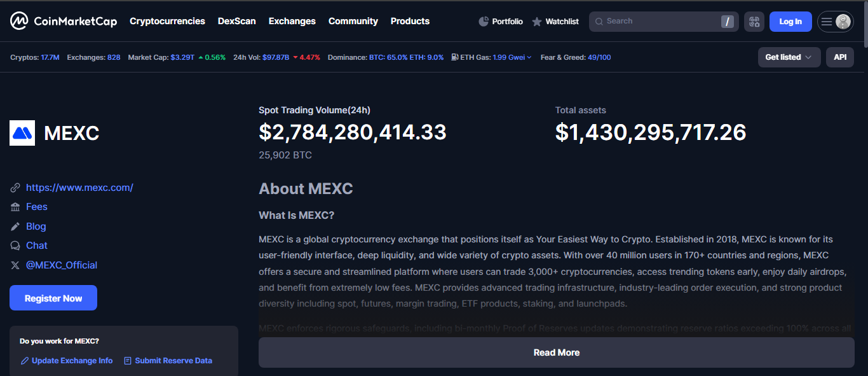Click the Dominance BTC 65.0% ETH 9.0% value
Screen dimensions: 868x376
click(x=407, y=57)
